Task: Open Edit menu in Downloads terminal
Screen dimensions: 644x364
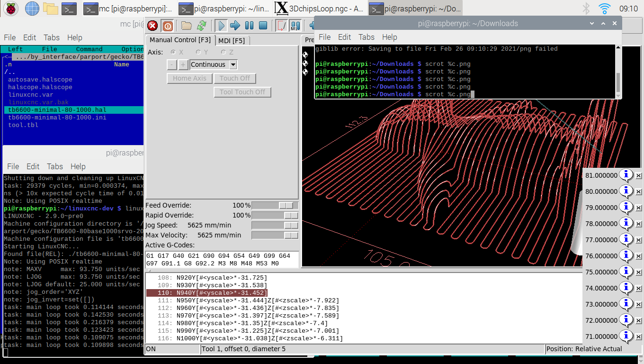Action: tap(344, 37)
